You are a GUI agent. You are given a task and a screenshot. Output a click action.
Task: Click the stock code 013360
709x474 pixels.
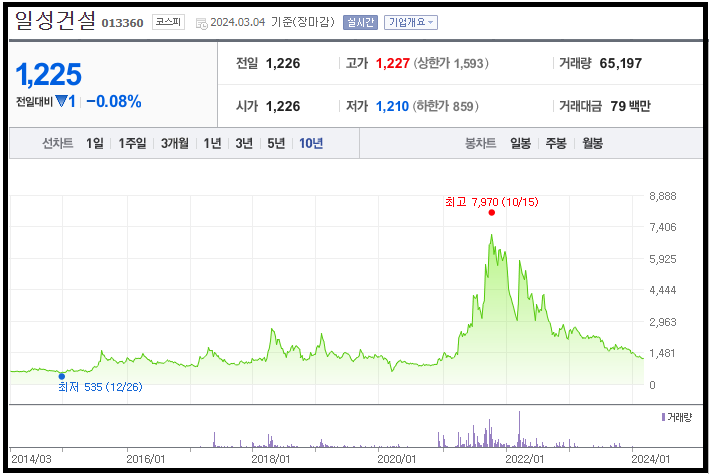122,23
